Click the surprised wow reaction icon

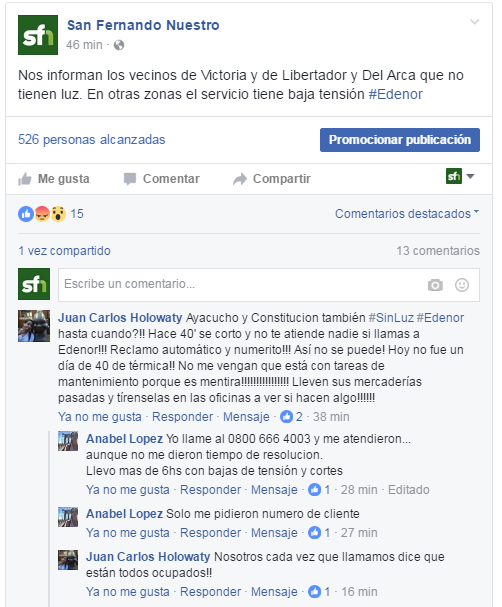[58, 214]
